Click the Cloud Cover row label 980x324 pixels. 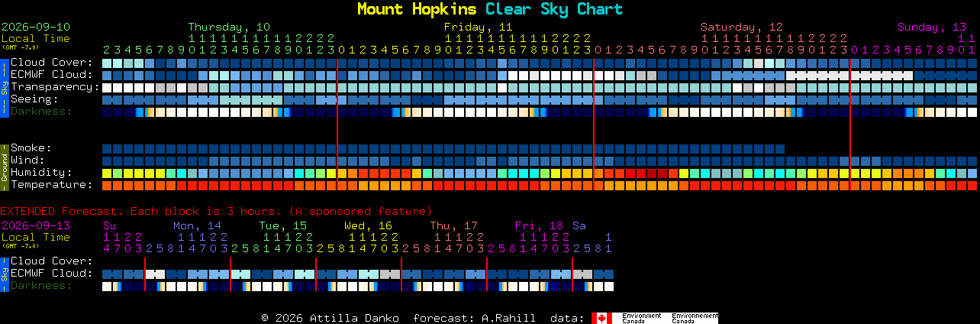(x=51, y=63)
